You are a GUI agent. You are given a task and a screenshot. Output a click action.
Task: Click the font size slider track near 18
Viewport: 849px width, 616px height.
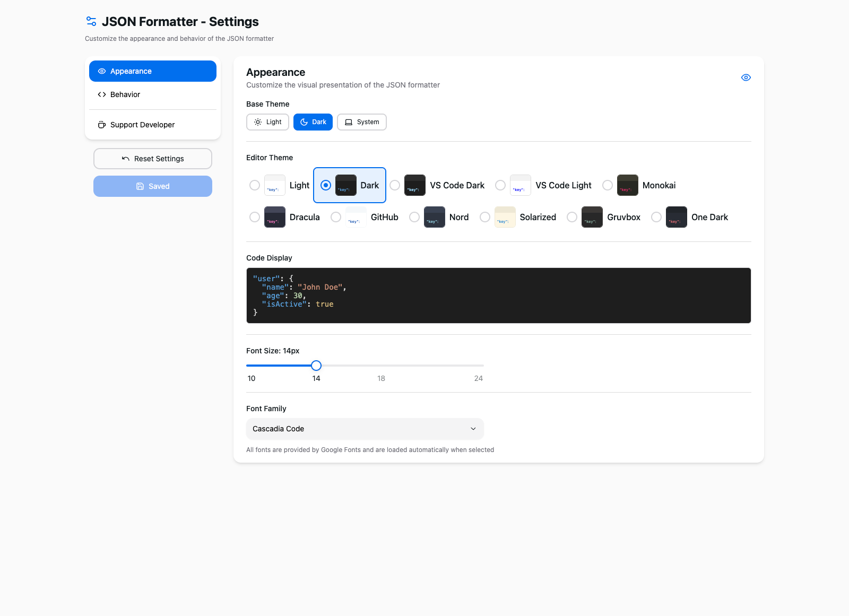point(381,366)
